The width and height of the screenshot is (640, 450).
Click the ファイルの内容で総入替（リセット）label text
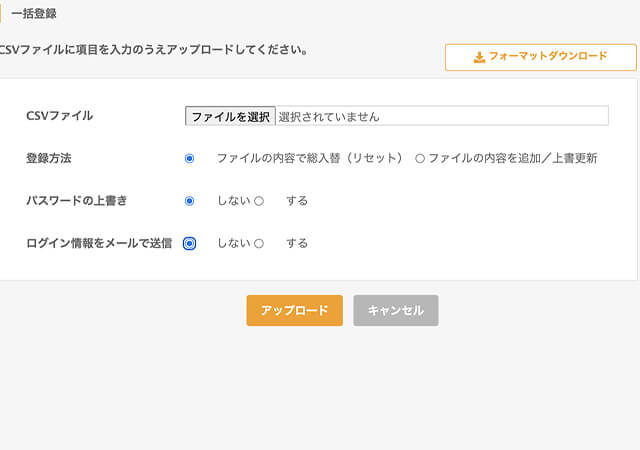click(x=310, y=158)
